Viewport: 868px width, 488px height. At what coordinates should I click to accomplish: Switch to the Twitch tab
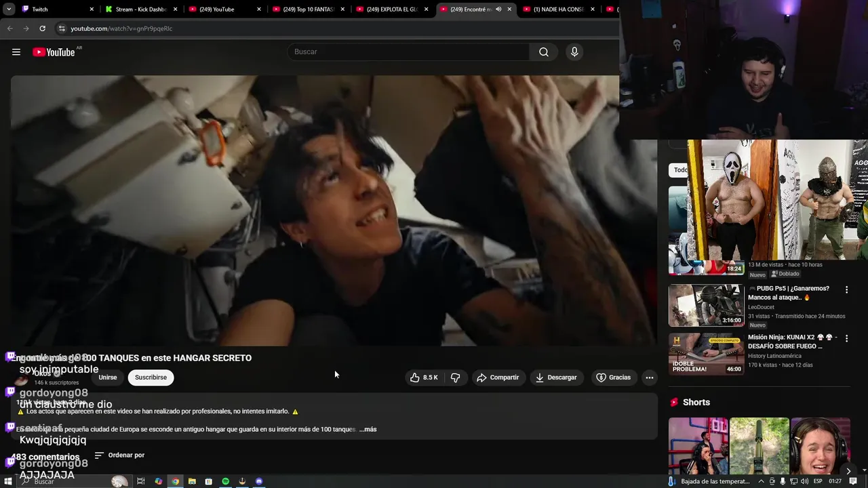[x=56, y=9]
